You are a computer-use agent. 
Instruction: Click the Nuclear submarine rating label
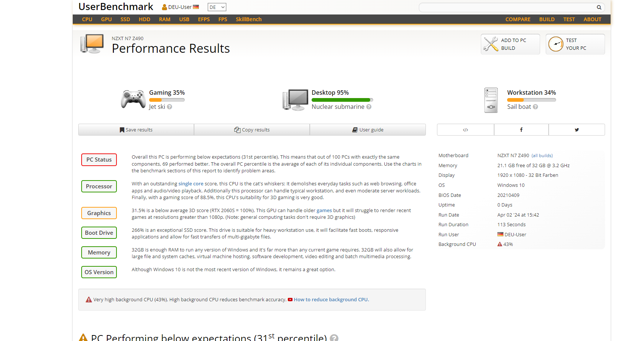(338, 107)
